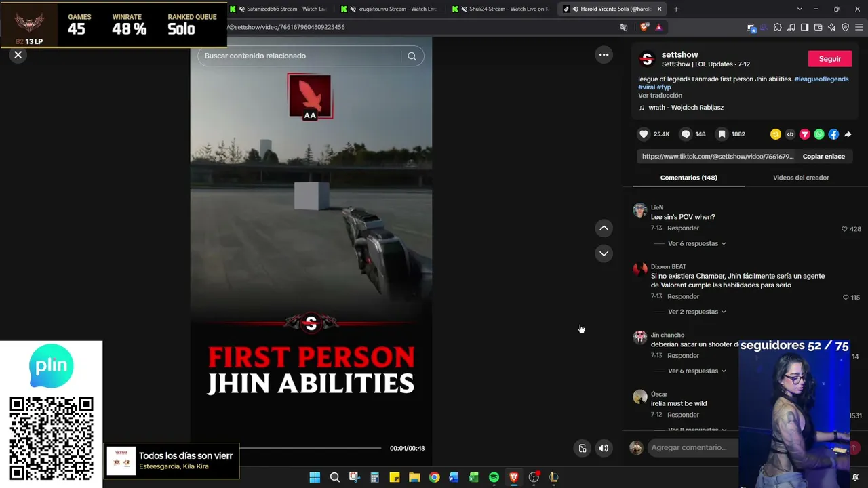868x488 pixels.
Task: Click the translate page icon in address bar
Action: (x=624, y=27)
